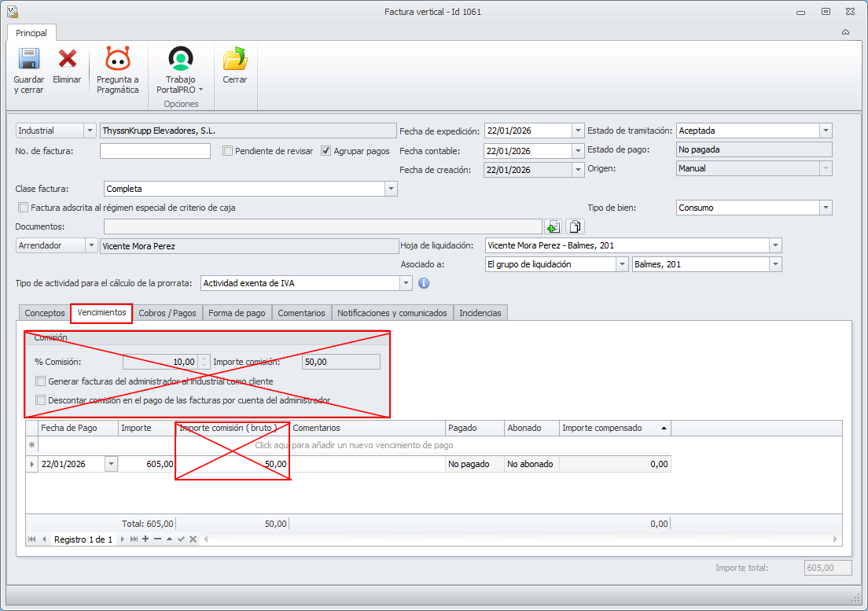Select the No abonado cell

click(532, 464)
